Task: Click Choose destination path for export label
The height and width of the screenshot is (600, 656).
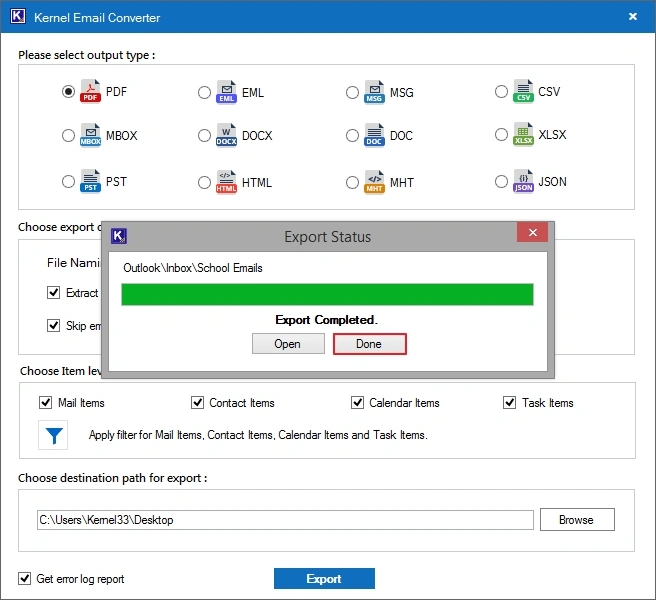Action: pyautogui.click(x=113, y=478)
